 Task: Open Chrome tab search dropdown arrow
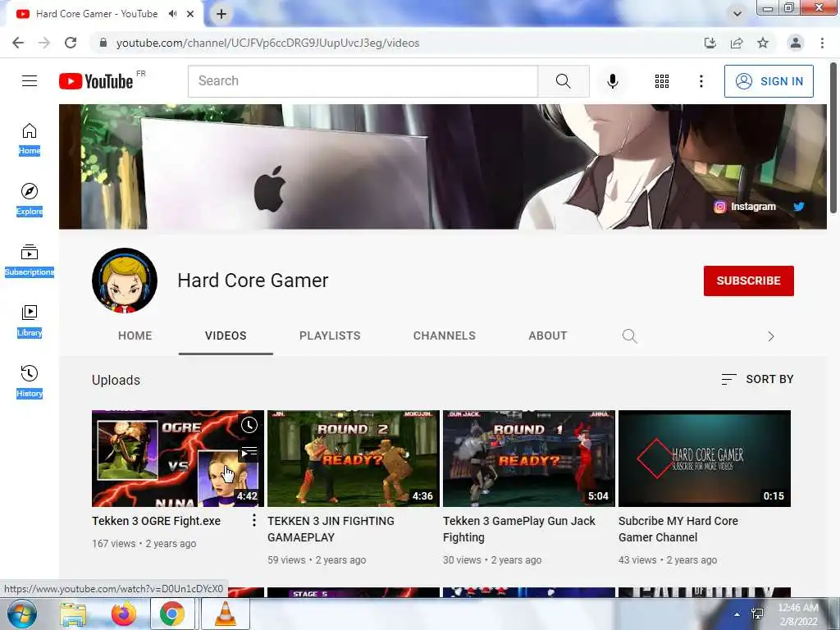(737, 14)
